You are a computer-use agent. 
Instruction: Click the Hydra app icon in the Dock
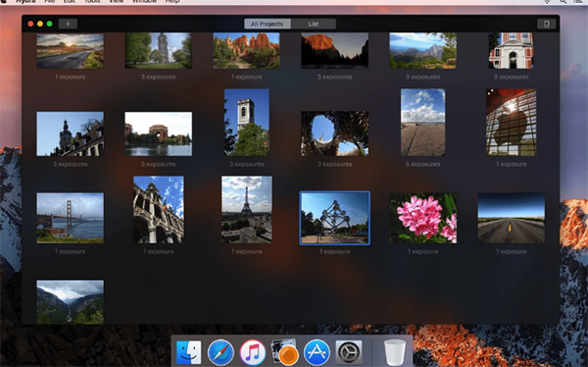point(284,352)
